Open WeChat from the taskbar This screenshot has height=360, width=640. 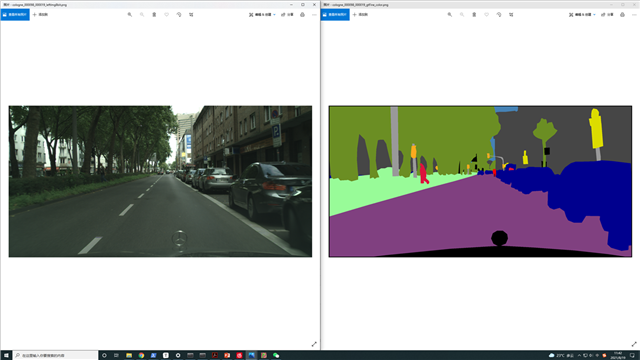click(276, 356)
